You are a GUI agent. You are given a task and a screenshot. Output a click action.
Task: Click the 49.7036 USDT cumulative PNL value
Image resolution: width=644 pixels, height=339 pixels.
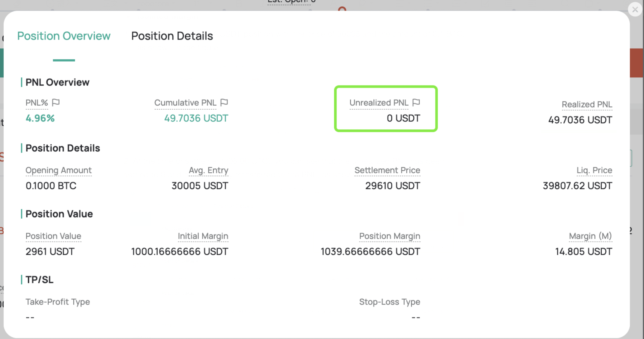[x=196, y=118]
